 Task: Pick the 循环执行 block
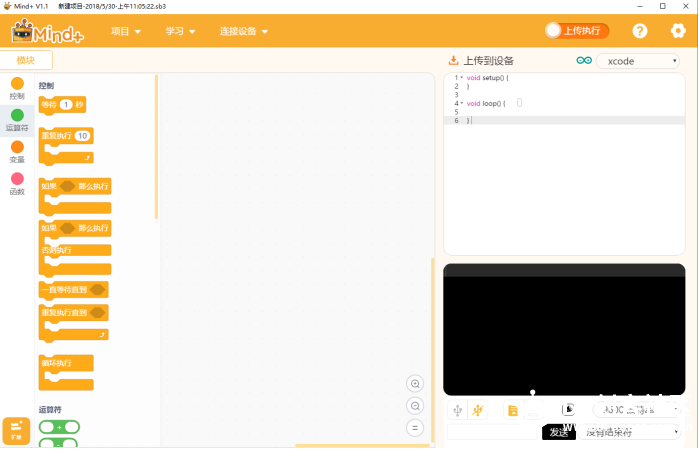point(66,373)
